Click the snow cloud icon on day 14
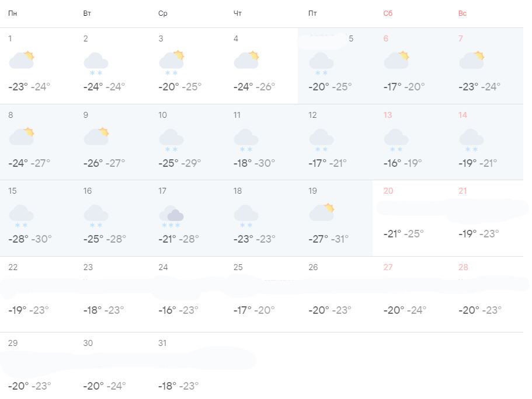The image size is (532, 399). [x=471, y=139]
